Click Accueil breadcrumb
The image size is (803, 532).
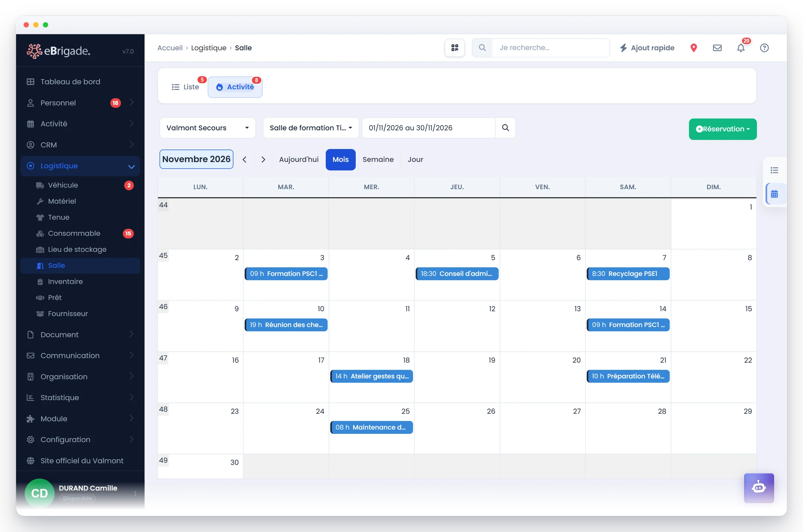(x=170, y=48)
